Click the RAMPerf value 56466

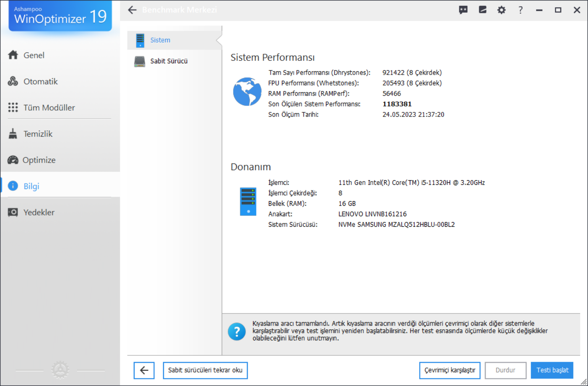point(391,94)
